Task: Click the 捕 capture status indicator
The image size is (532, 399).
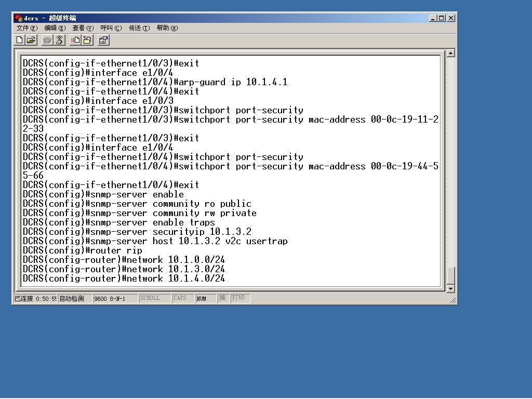Action: (x=223, y=298)
